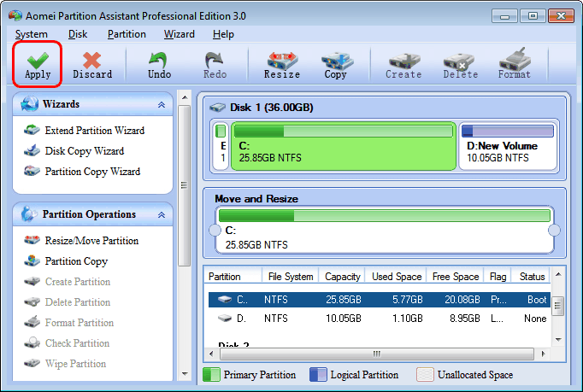
Task: Choose Resize/Move Partition operation
Action: [x=81, y=240]
